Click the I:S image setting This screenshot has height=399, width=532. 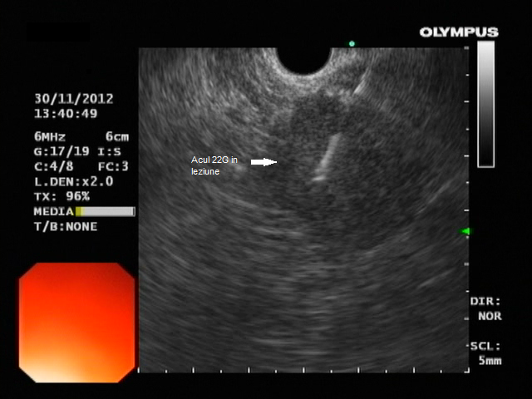109,151
